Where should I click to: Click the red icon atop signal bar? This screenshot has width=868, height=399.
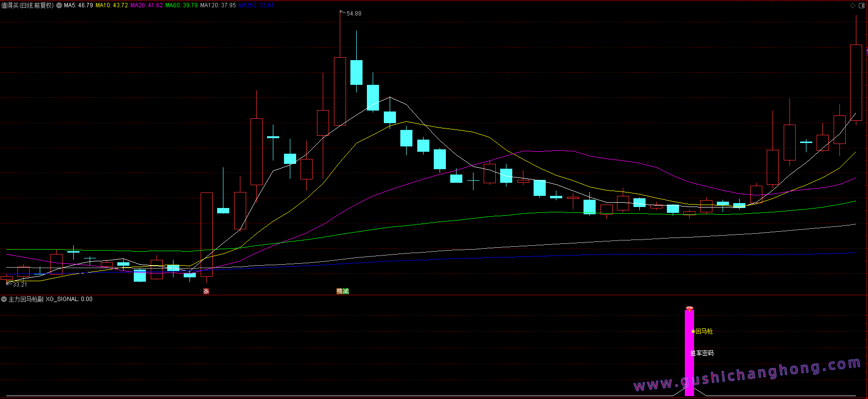[x=689, y=308]
